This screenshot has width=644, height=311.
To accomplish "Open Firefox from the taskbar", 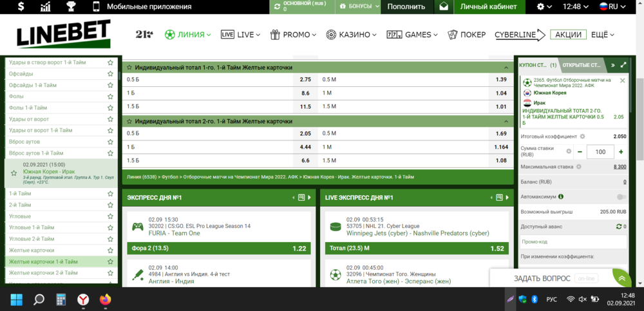I will pyautogui.click(x=106, y=300).
